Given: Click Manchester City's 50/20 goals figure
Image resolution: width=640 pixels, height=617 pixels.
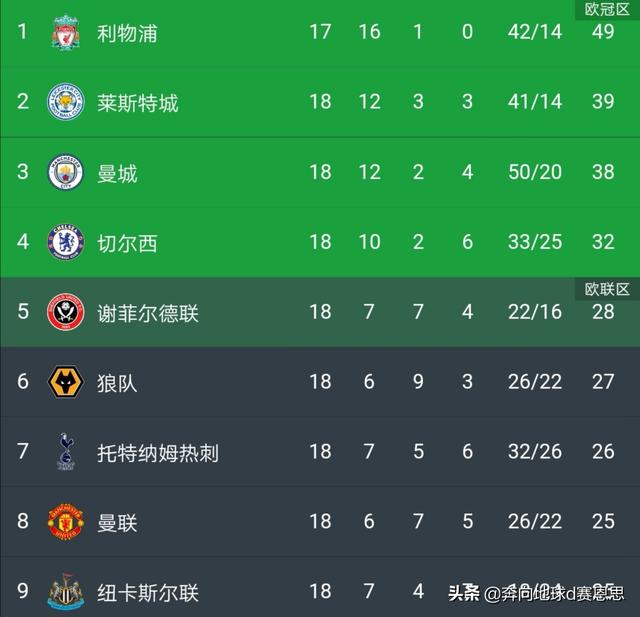Looking at the screenshot, I should (535, 172).
